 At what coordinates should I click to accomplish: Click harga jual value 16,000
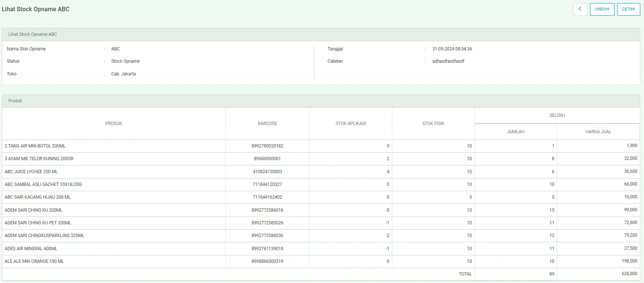point(631,197)
